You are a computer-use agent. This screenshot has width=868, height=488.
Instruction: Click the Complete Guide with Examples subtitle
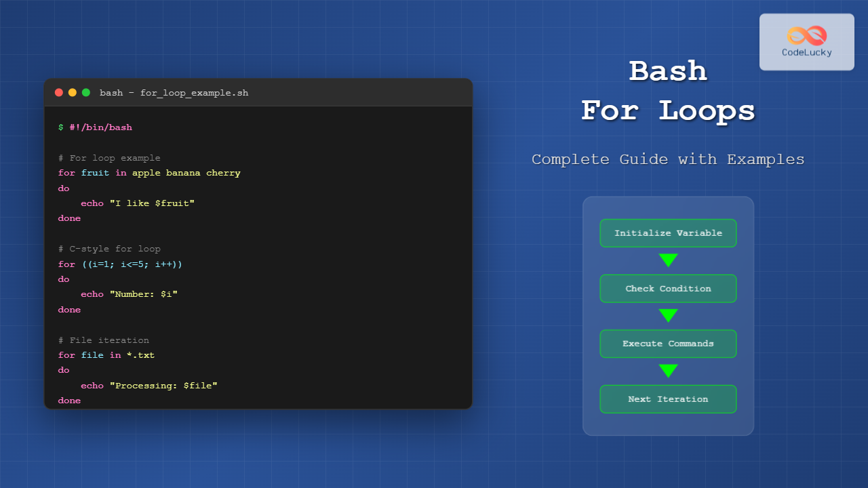(668, 159)
